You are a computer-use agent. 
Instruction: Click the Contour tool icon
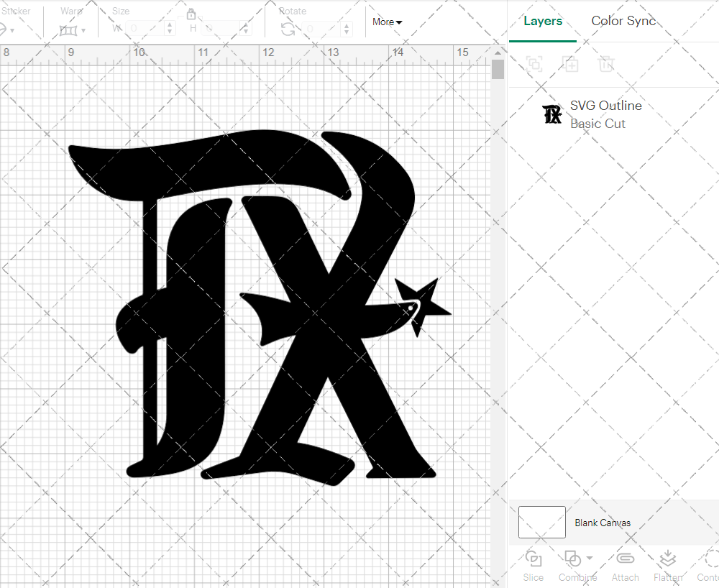point(710,559)
